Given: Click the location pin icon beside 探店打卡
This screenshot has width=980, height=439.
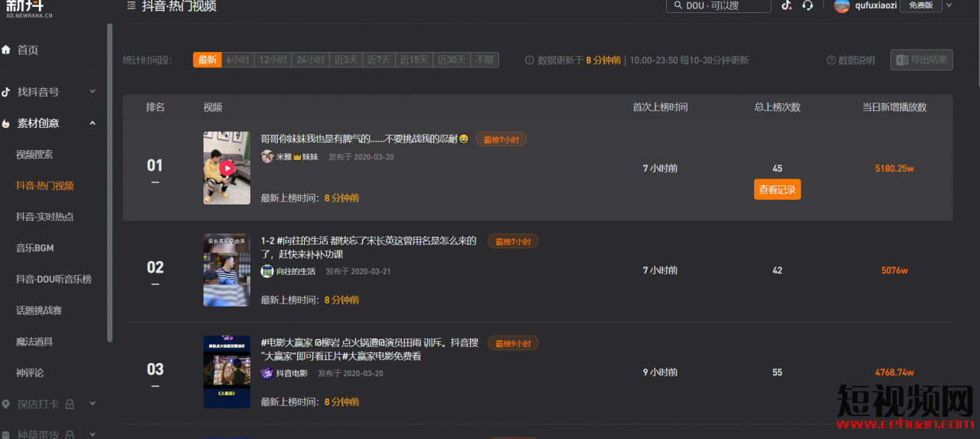Looking at the screenshot, I should point(7,404).
